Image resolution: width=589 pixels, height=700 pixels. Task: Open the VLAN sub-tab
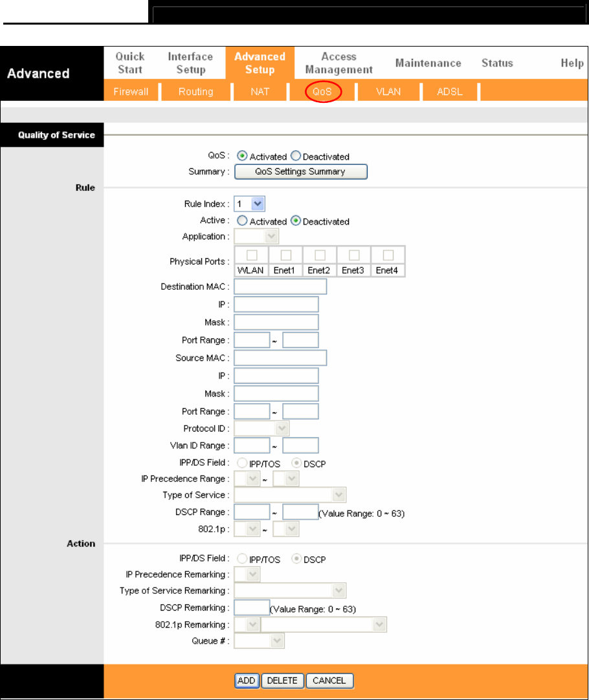[x=388, y=92]
